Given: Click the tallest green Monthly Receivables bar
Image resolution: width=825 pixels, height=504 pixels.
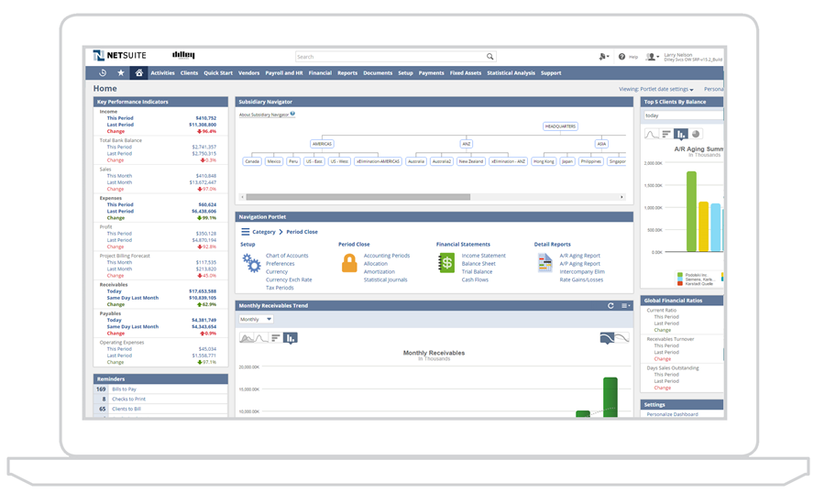Looking at the screenshot, I should [610, 397].
